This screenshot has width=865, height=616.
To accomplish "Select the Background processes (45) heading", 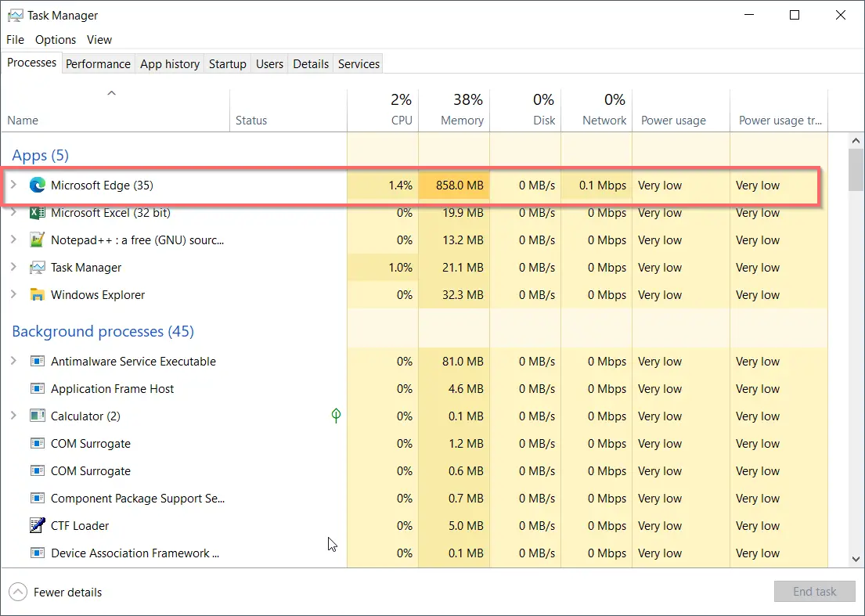I will point(103,331).
